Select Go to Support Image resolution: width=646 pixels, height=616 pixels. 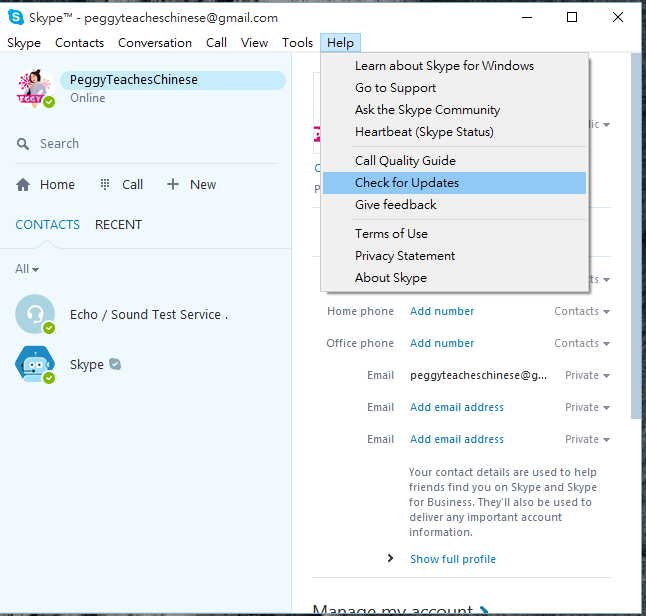point(454,88)
